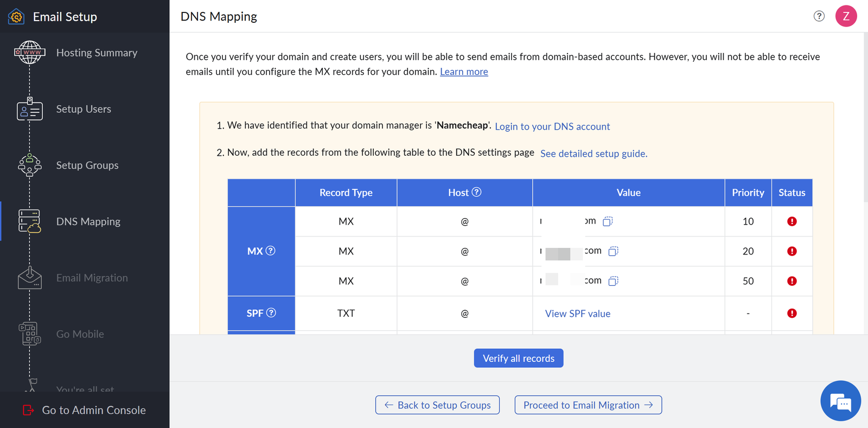Copy the priority 50 MX value
Screen dimensions: 868x428
614,281
